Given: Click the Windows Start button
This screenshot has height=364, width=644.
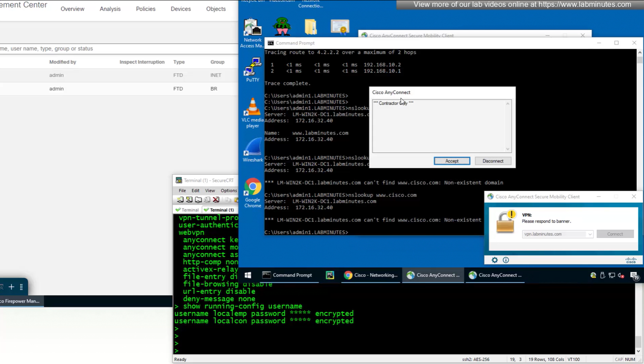Looking at the screenshot, I should coord(248,275).
